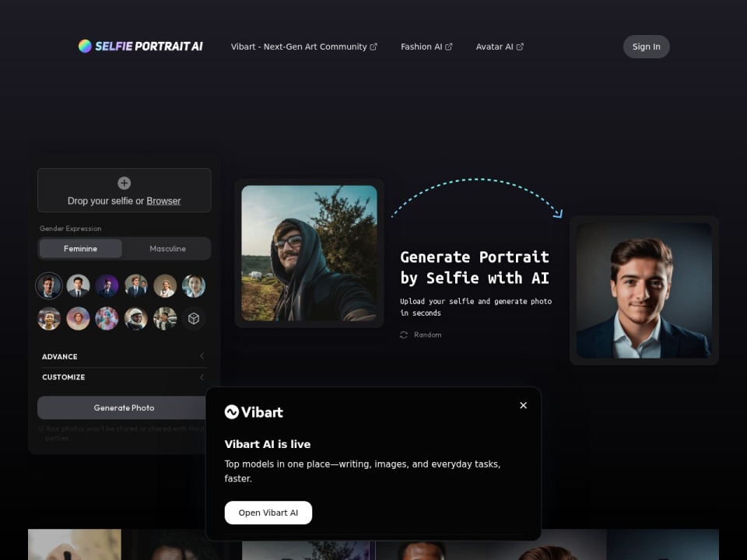
Task: Click the Browser upload link
Action: click(163, 201)
